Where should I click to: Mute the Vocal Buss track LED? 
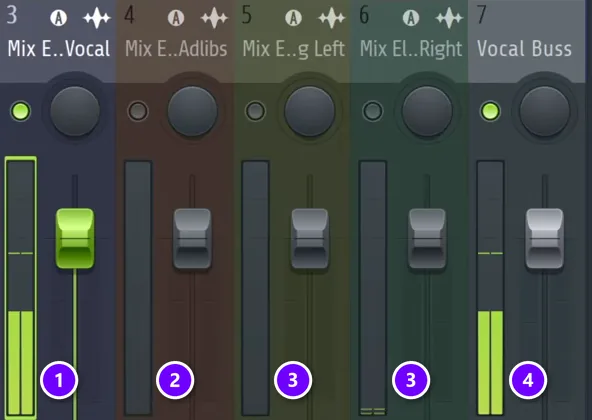(490, 111)
